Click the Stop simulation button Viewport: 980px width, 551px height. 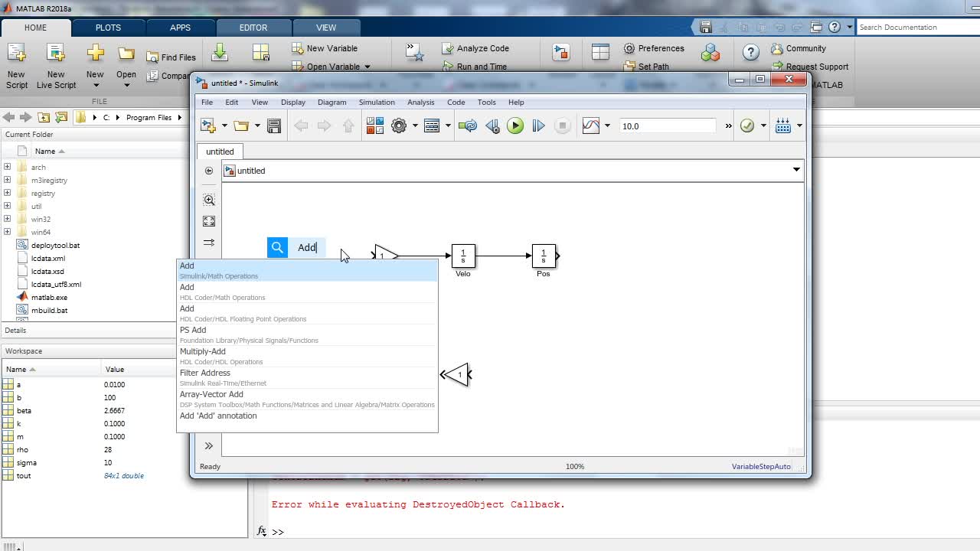[x=562, y=126]
